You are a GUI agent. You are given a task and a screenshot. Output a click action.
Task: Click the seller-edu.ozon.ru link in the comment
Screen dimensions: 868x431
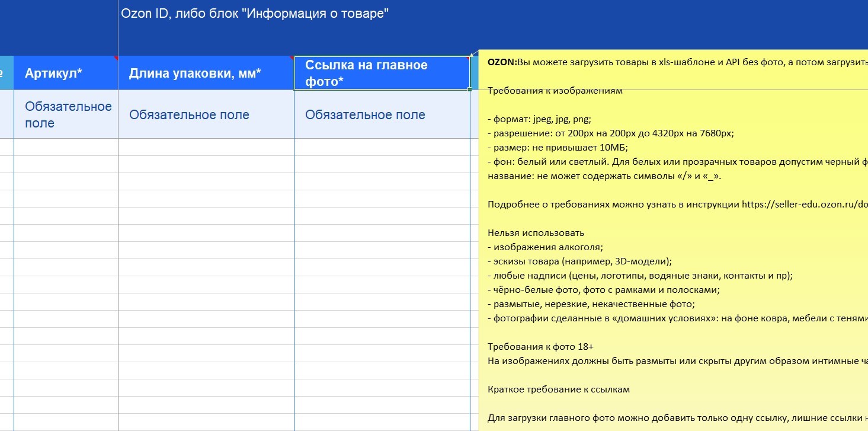point(805,205)
